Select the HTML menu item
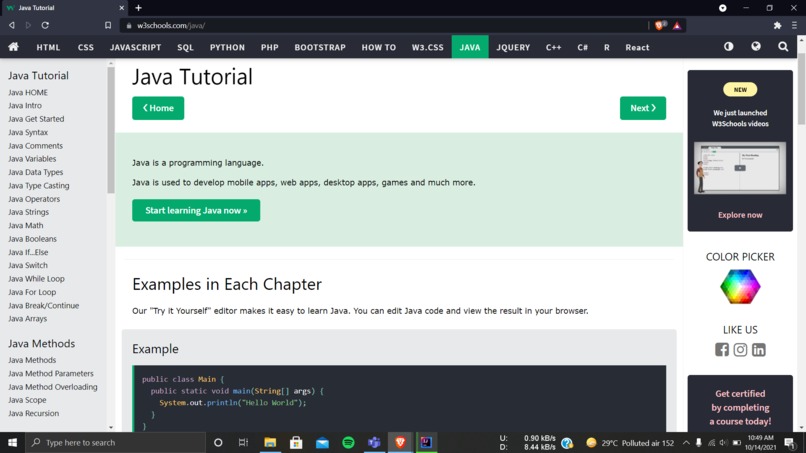 pos(48,47)
